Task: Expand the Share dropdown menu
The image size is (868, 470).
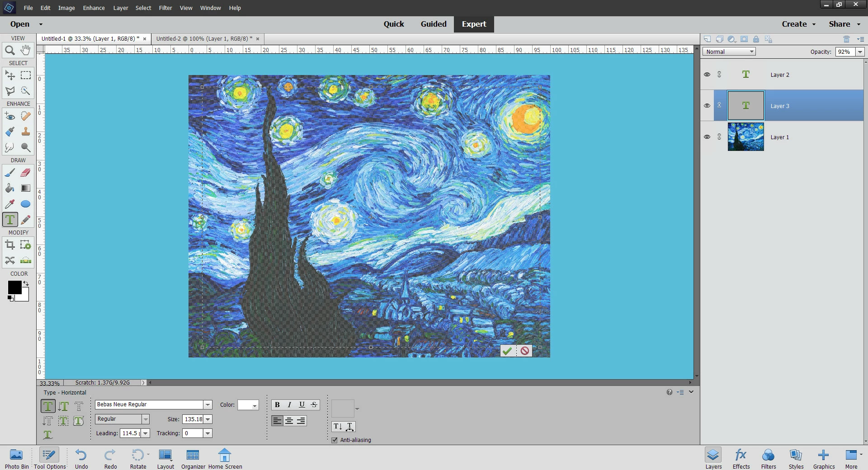Action: tap(845, 24)
